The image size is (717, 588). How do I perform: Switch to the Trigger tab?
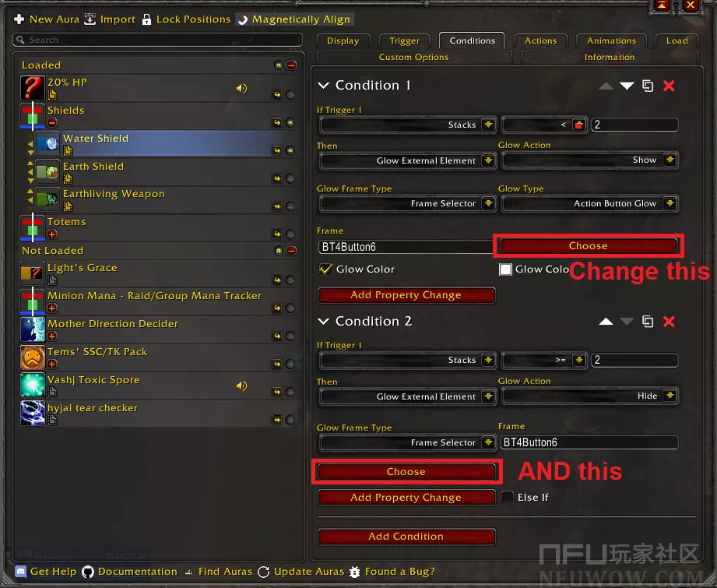pos(404,40)
